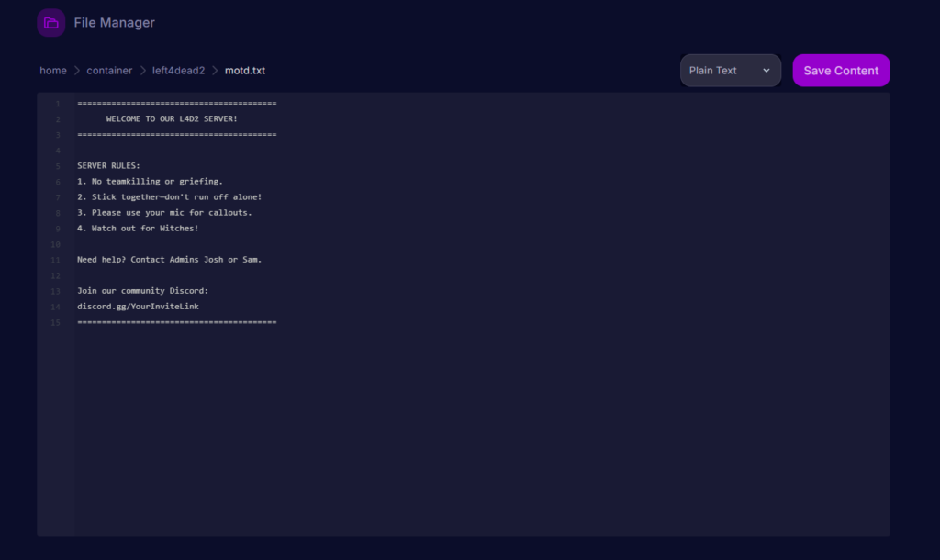
Task: Select the motd.txt breadcrumb label
Action: click(243, 70)
